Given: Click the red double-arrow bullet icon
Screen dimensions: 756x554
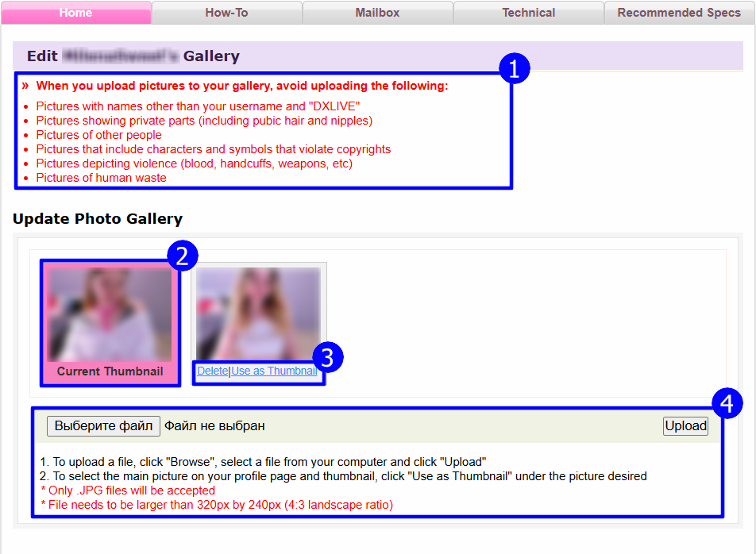Looking at the screenshot, I should 25,86.
